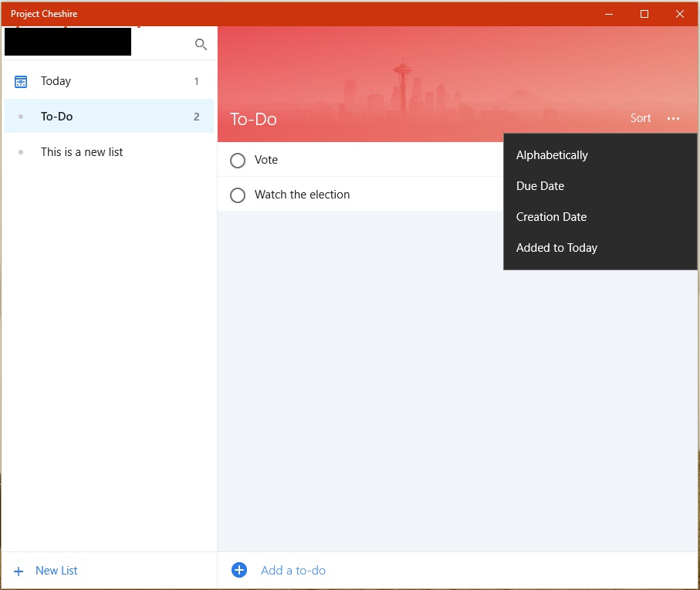
Task: Open the Sort dropdown
Action: pos(640,118)
